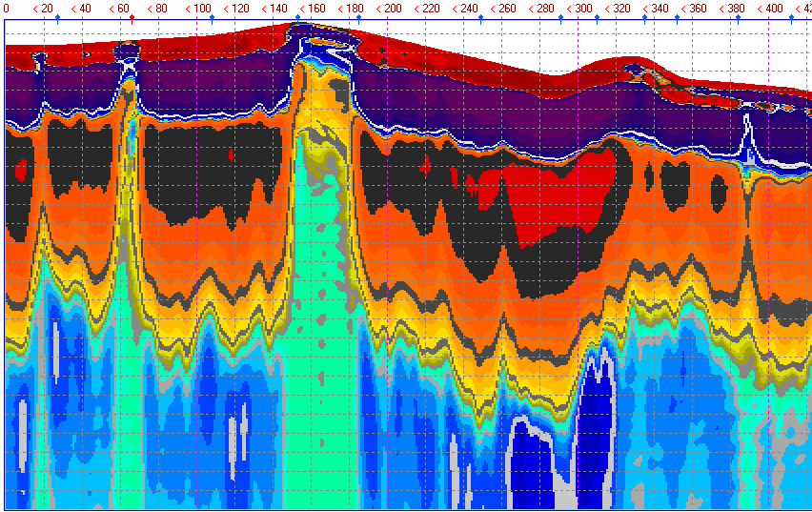Click the 100 label on the distance ruler
The width and height of the screenshot is (812, 512).
pyautogui.click(x=202, y=8)
